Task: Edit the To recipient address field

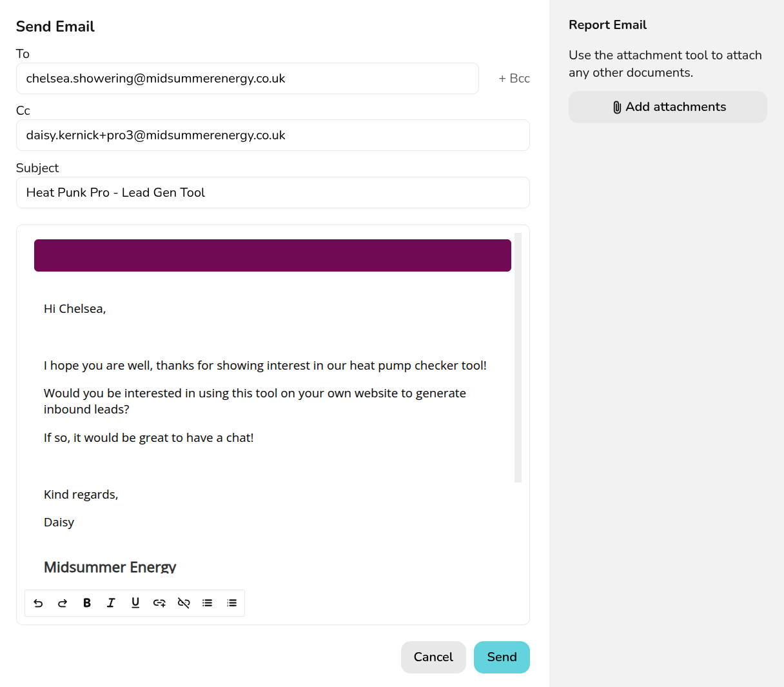Action: click(247, 79)
